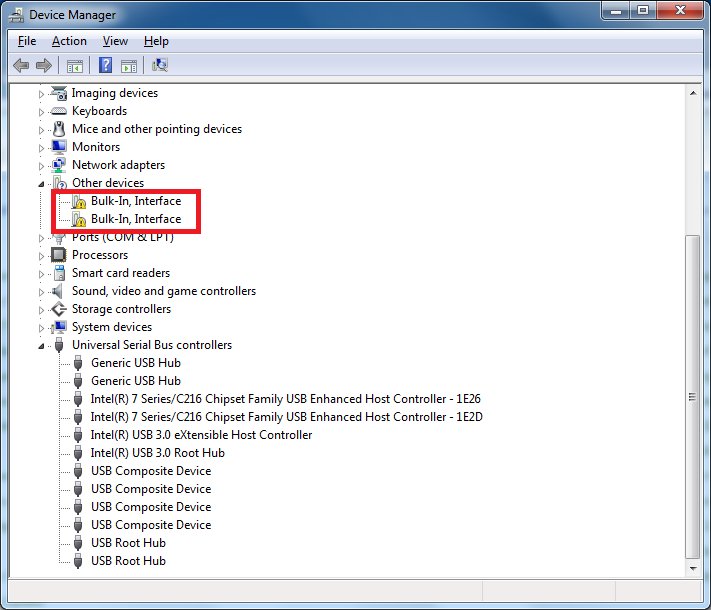The height and width of the screenshot is (610, 711).
Task: Expand Sound, video and game controllers
Action: click(x=41, y=292)
